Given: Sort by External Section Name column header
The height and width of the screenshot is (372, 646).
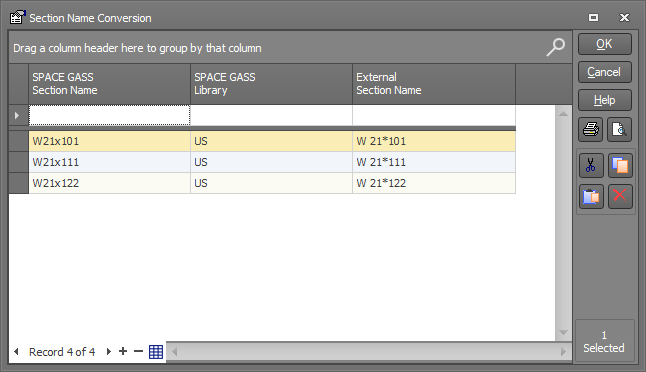Looking at the screenshot, I should (x=434, y=84).
